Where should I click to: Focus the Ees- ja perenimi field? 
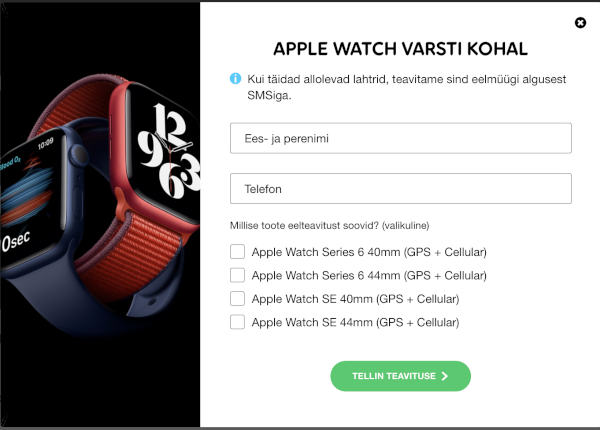click(x=401, y=138)
